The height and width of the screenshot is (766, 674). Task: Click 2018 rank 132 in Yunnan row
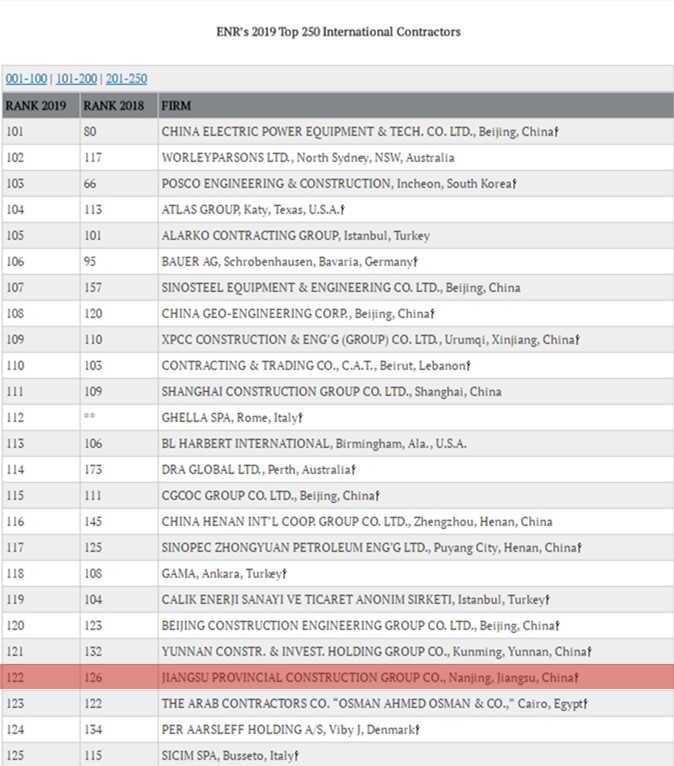(x=119, y=651)
